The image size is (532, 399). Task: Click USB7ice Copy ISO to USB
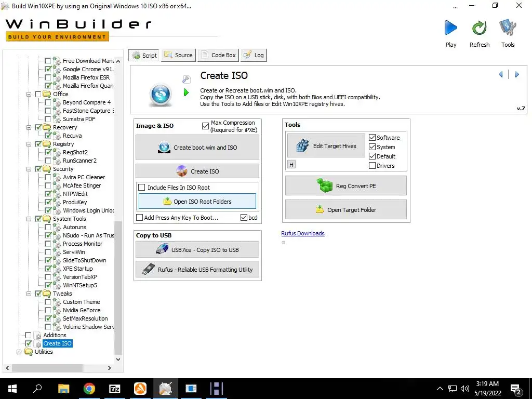[x=197, y=250]
